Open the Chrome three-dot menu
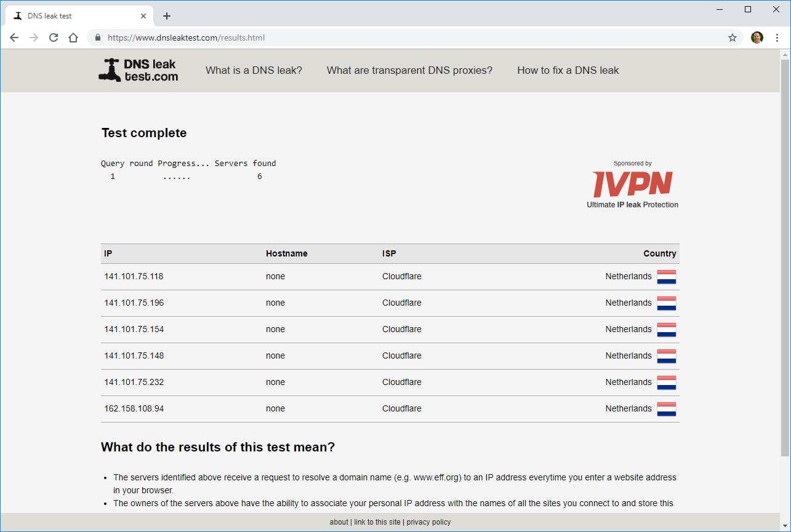 [777, 38]
